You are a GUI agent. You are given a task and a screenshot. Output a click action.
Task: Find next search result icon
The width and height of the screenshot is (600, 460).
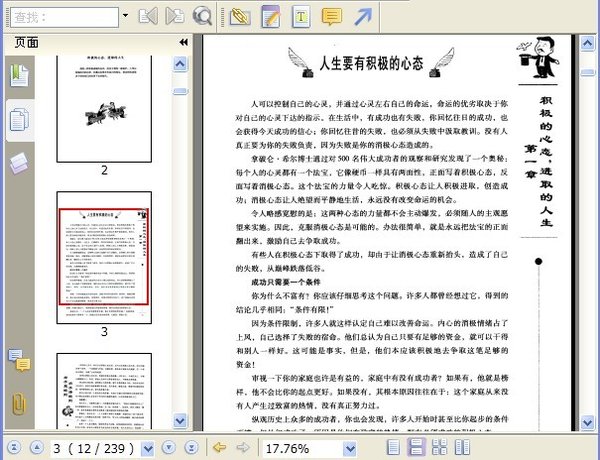pyautogui.click(x=175, y=16)
